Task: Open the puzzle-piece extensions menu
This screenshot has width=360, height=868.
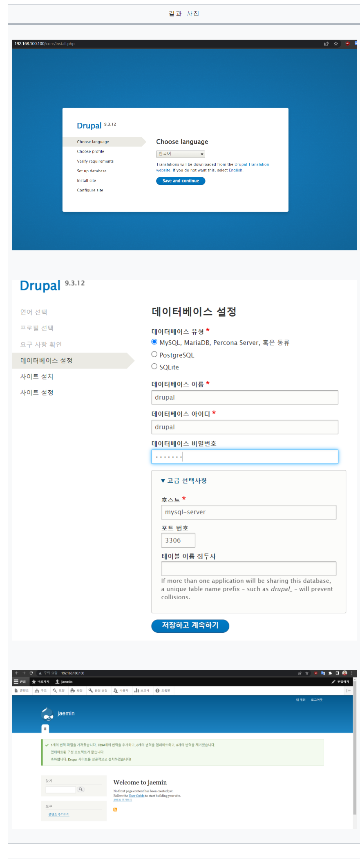Action: tap(330, 673)
